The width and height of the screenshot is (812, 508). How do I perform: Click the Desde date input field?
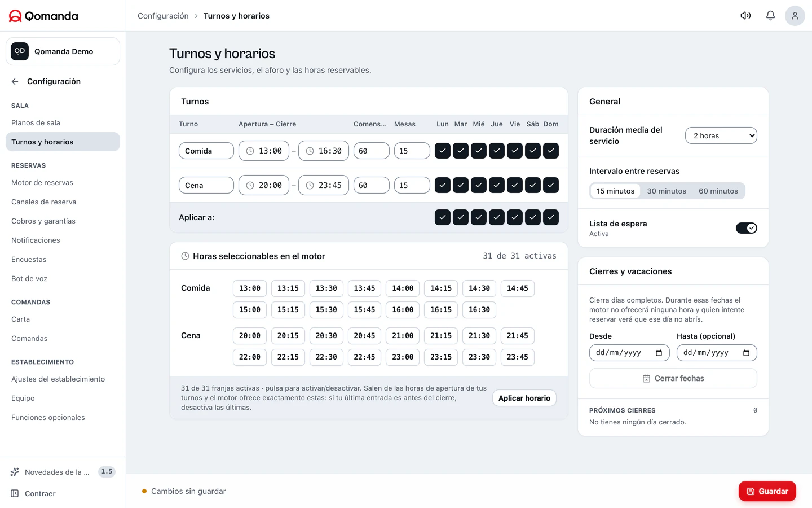[629, 353]
